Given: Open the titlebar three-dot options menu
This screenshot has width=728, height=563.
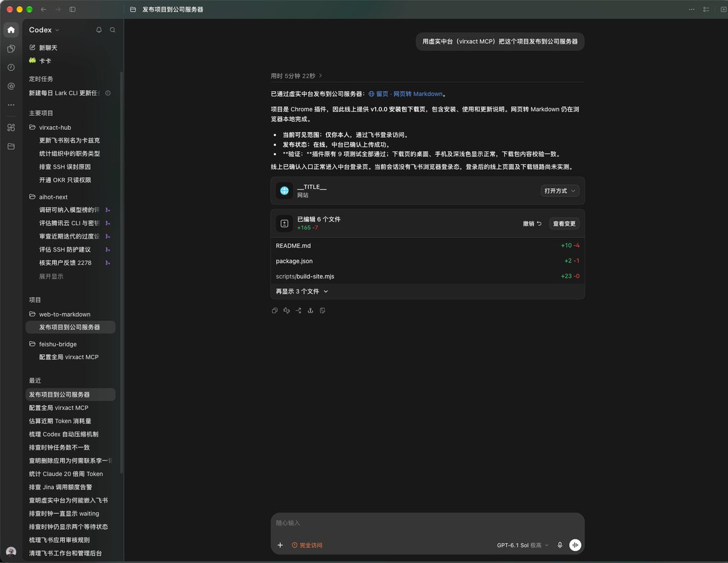Looking at the screenshot, I should pyautogui.click(x=692, y=10).
